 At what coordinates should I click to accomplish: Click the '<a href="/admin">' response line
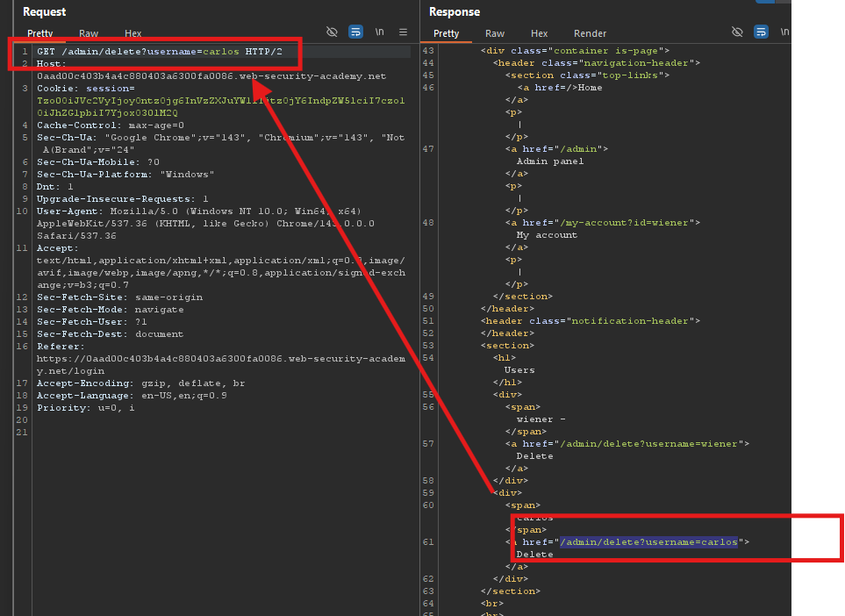click(x=556, y=149)
